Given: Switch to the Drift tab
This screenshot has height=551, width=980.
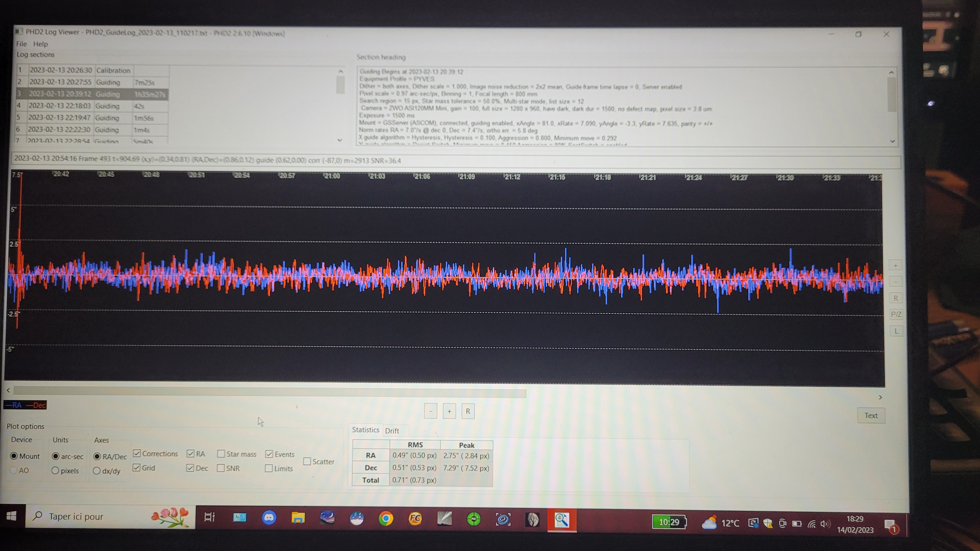Looking at the screenshot, I should (x=392, y=431).
